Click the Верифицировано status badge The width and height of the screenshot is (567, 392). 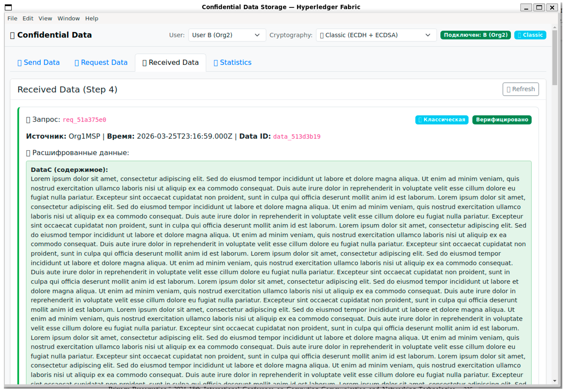coord(502,120)
